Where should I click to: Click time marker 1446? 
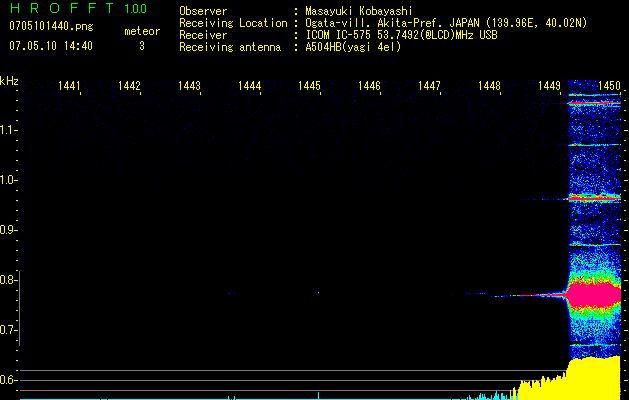pos(369,86)
